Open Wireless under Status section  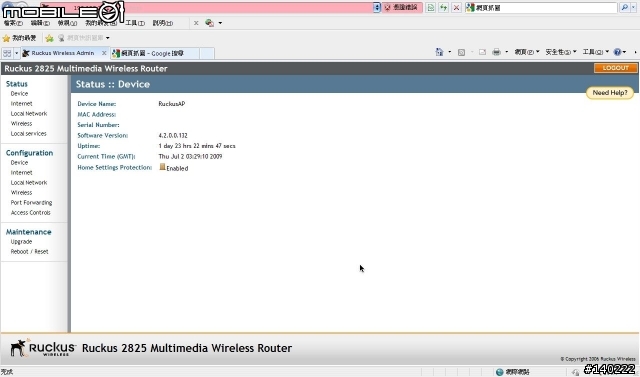coord(21,124)
